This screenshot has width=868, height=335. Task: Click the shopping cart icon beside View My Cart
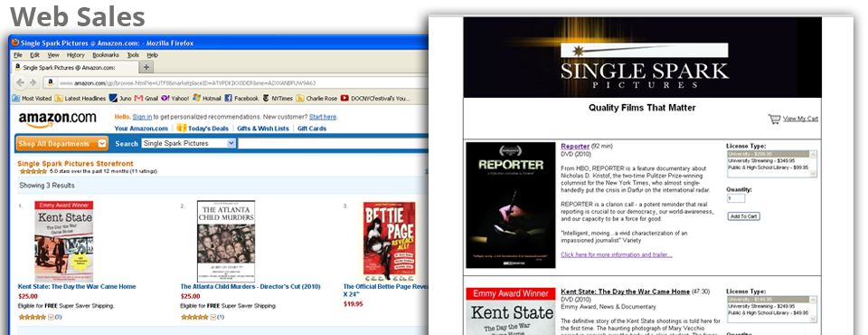774,119
